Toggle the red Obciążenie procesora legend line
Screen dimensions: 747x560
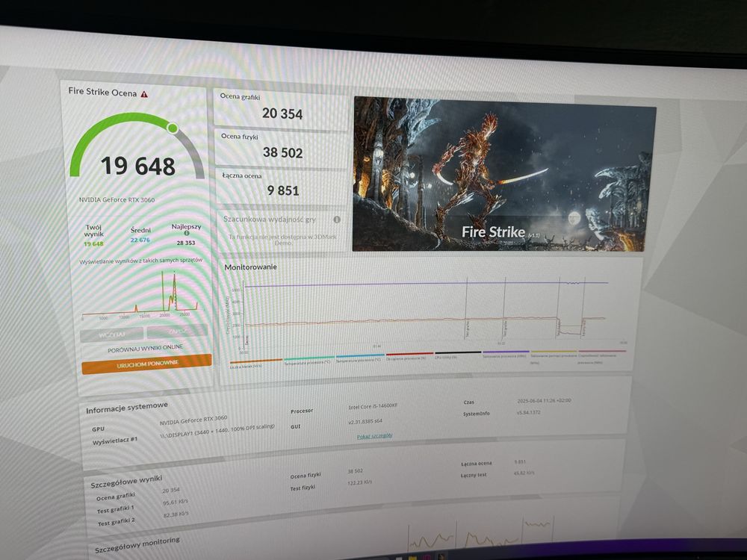(409, 355)
